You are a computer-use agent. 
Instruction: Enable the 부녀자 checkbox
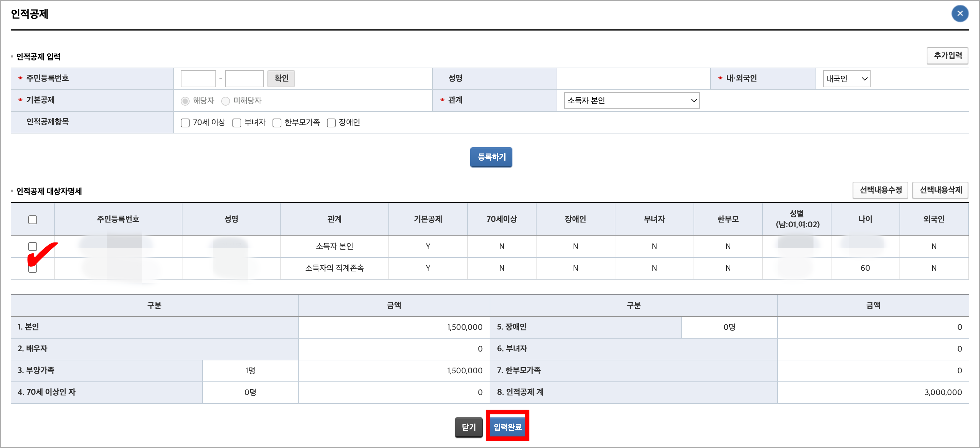pyautogui.click(x=237, y=123)
